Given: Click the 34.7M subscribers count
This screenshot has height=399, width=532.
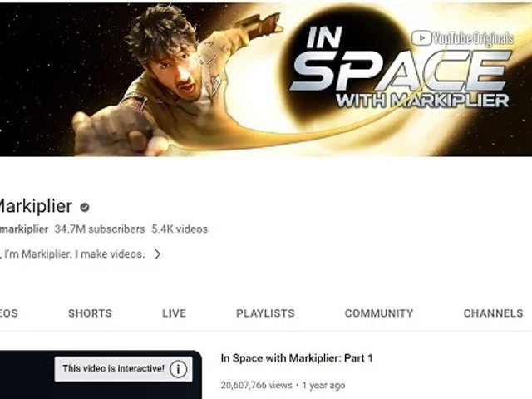Looking at the screenshot, I should (100, 229).
